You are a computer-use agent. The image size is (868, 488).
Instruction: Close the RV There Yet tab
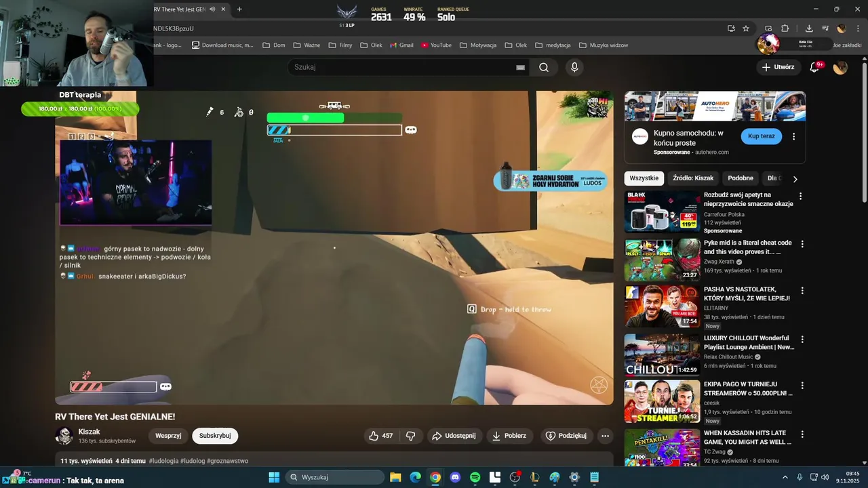[223, 9]
